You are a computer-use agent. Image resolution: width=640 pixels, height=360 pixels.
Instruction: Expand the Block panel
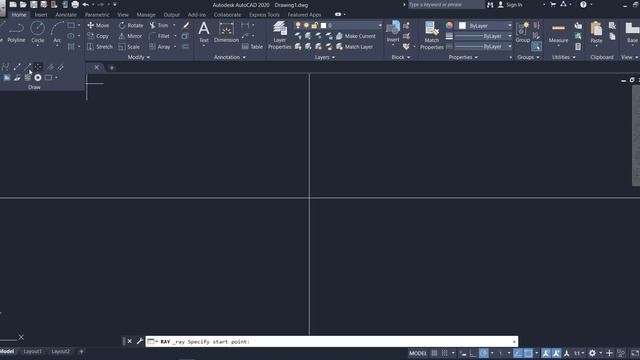coord(401,58)
